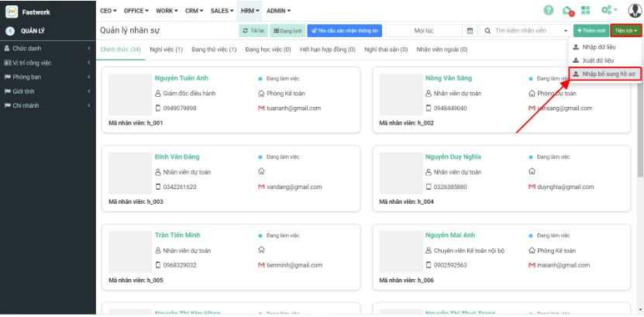Viewport: 644px width, 317px height.
Task: Open the notifications icon with red badge
Action: click(567, 11)
